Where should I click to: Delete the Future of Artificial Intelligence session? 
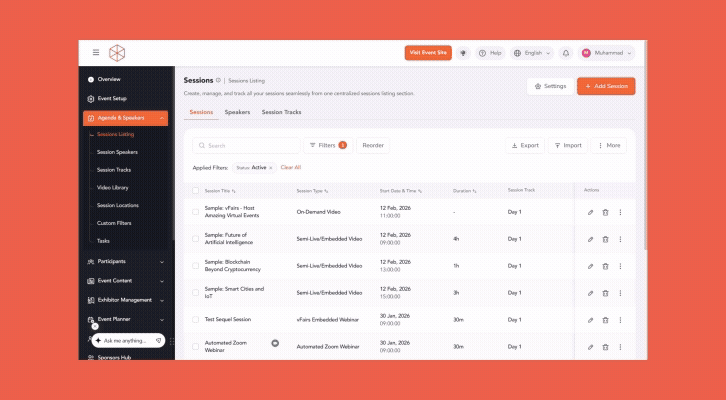click(x=605, y=239)
